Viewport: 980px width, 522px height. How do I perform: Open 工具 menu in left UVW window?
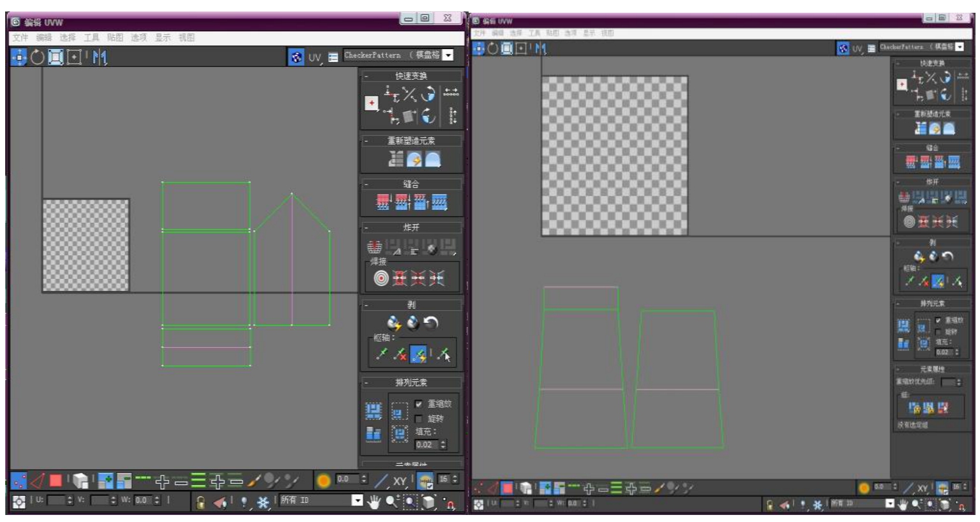point(91,38)
